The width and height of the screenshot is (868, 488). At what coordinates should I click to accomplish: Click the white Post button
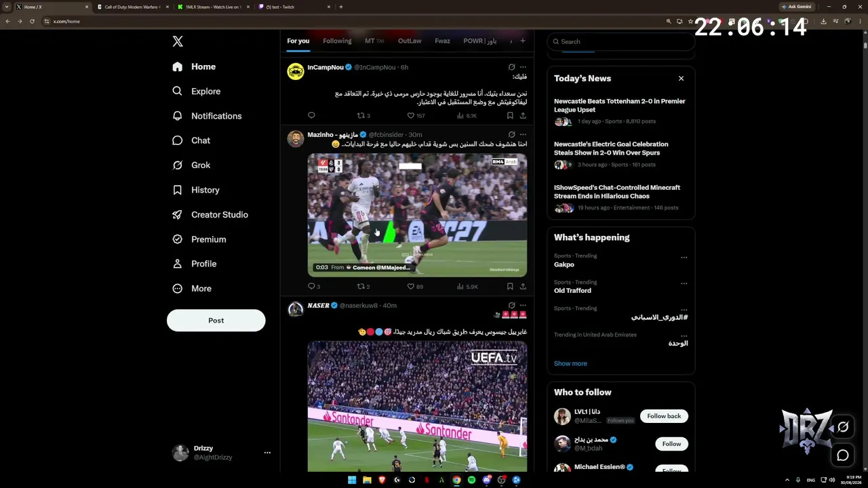pos(216,321)
